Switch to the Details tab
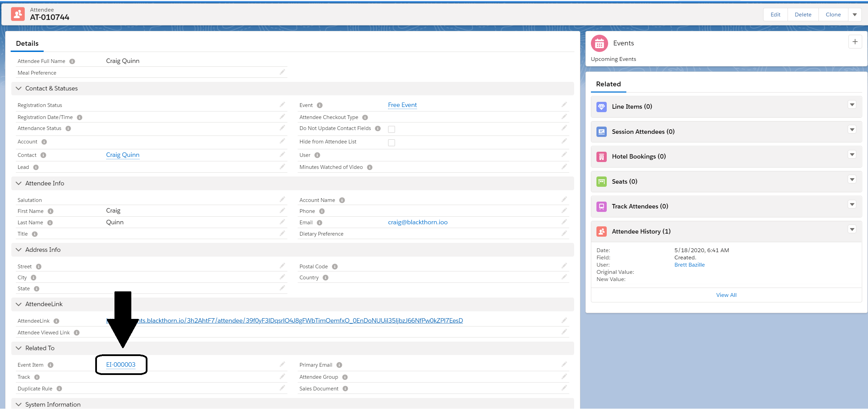Viewport: 868px width, 419px height. coord(27,44)
